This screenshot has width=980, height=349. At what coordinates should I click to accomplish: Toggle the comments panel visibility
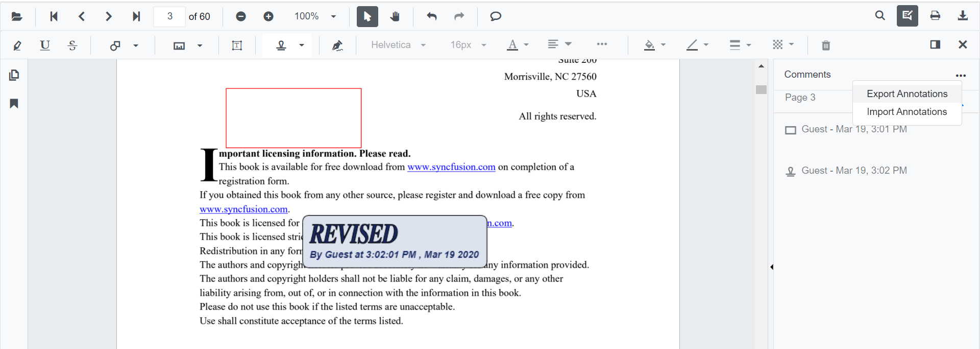coord(935,45)
